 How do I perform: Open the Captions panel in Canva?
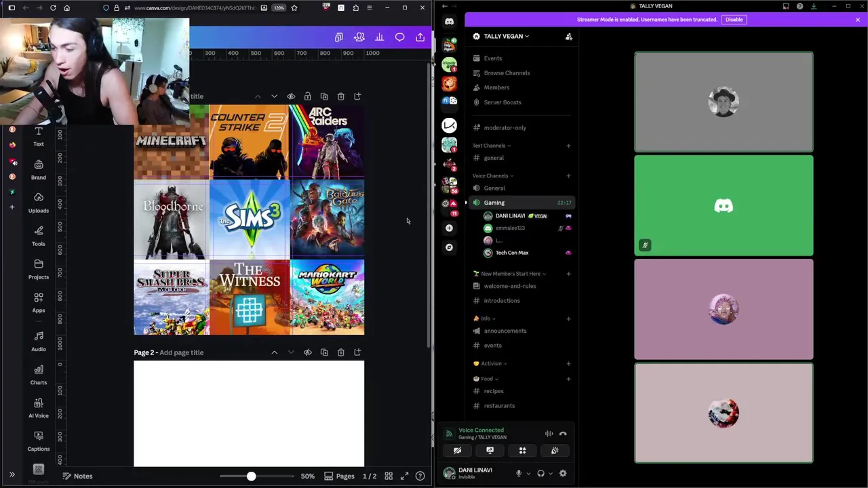coord(39,441)
